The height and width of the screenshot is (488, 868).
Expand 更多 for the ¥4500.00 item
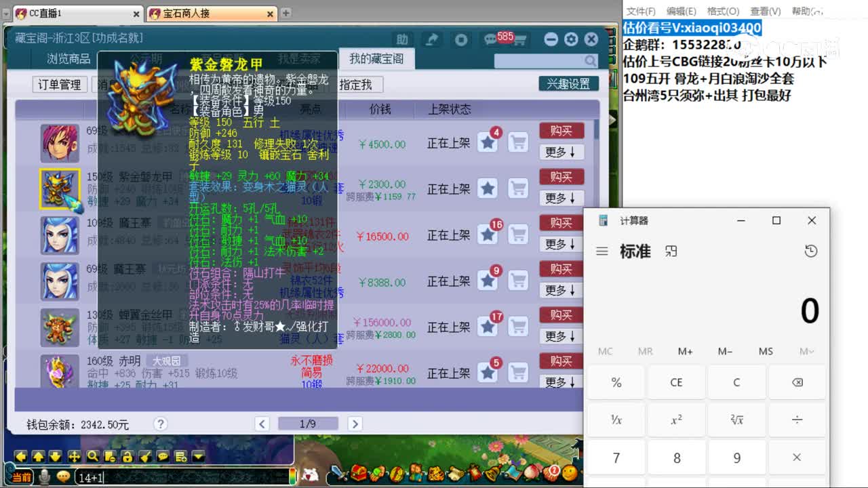[x=561, y=152]
